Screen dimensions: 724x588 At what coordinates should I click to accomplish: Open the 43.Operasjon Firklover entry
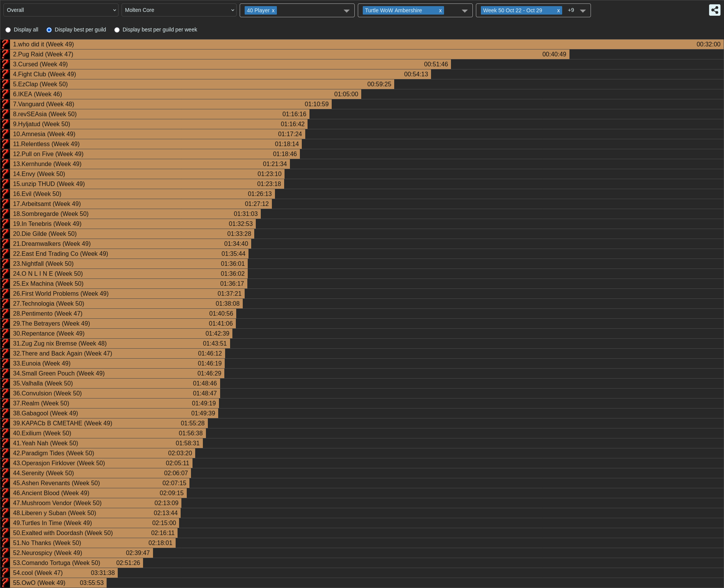[x=59, y=463]
